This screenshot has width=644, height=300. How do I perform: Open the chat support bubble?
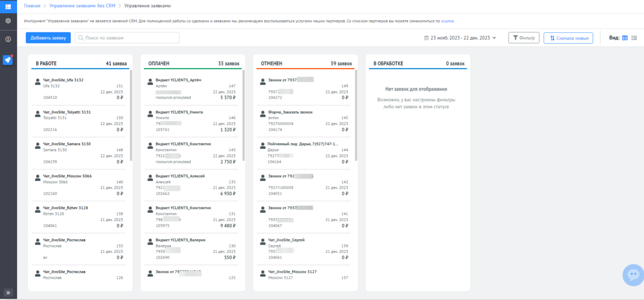pyautogui.click(x=634, y=275)
